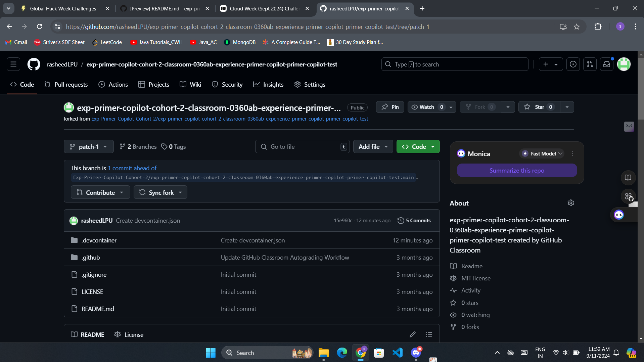Open the About settings gear icon
The height and width of the screenshot is (362, 644).
point(571,203)
